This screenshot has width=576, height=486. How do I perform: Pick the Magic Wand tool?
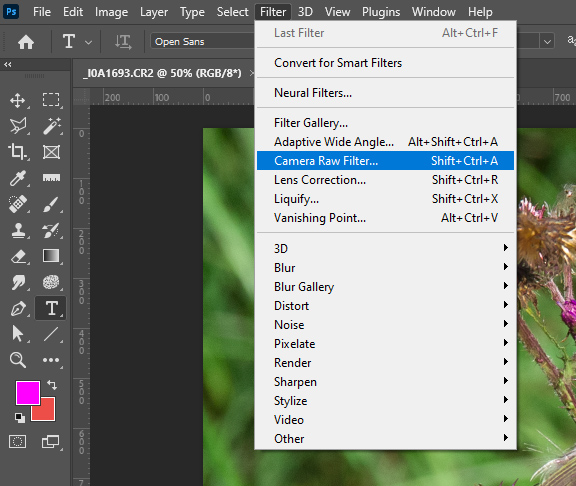click(x=51, y=126)
